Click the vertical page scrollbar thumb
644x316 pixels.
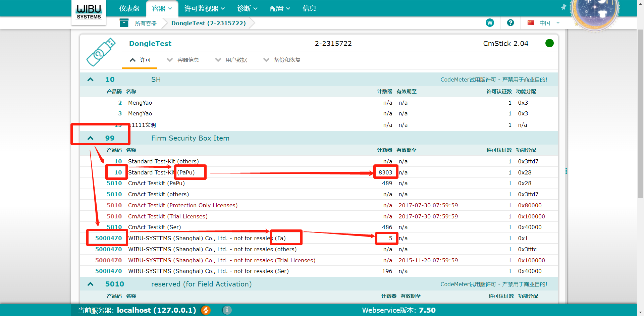coord(640,114)
